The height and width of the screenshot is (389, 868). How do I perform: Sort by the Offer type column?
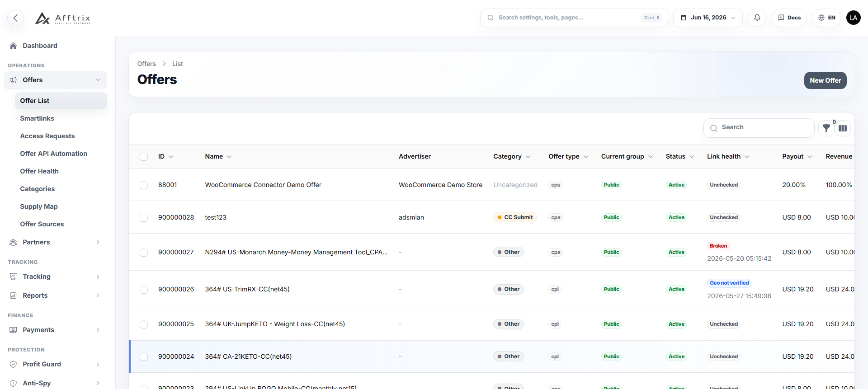[568, 156]
